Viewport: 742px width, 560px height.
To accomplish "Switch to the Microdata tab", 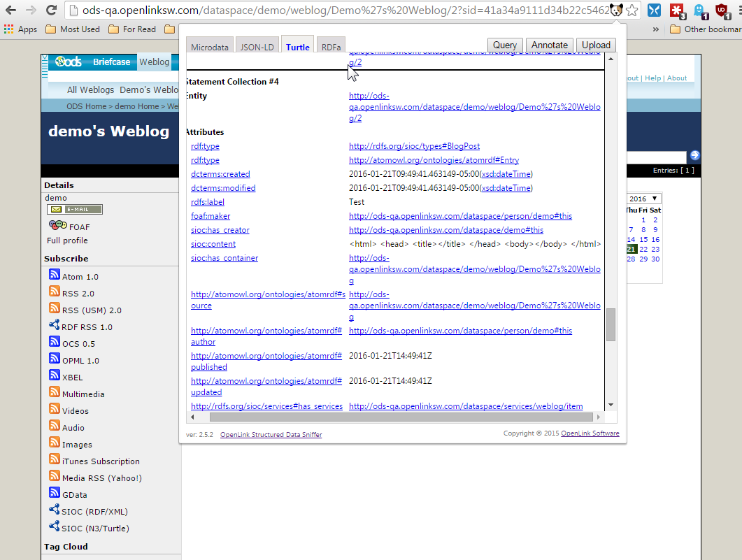I will 210,47.
